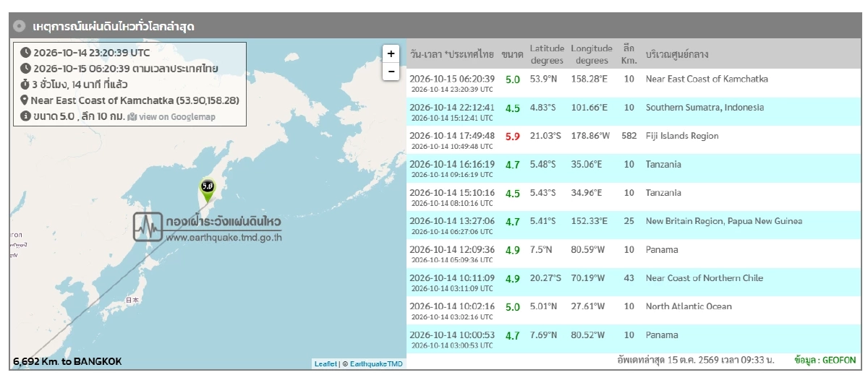Image resolution: width=868 pixels, height=375 pixels.
Task: Select the Near East Coast of Kamchatka row
Action: (x=635, y=83)
